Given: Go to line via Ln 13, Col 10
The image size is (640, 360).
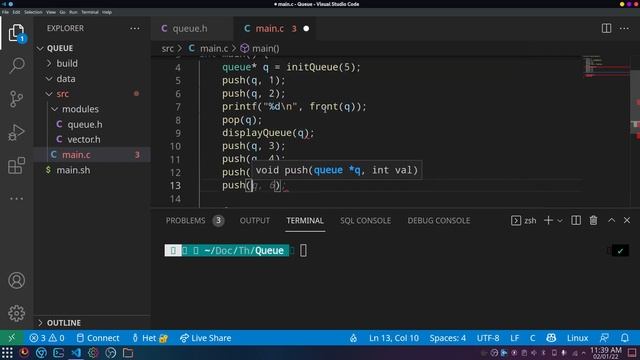Looking at the screenshot, I should tap(394, 338).
